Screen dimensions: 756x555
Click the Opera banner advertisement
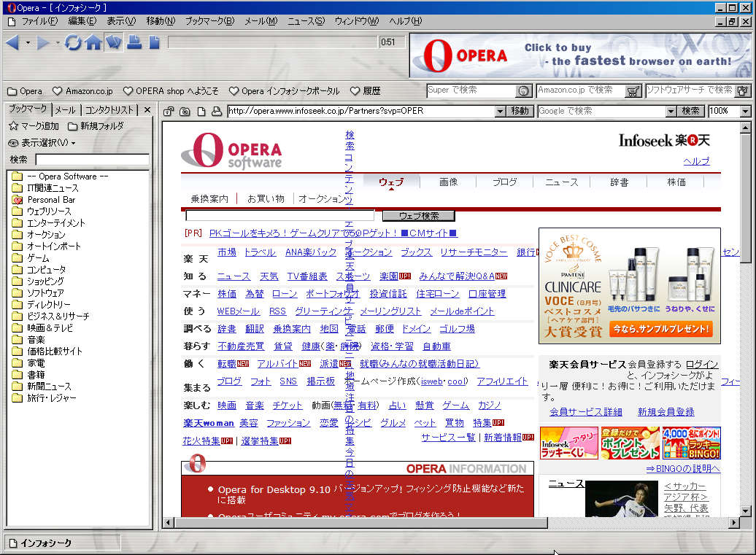click(581, 55)
